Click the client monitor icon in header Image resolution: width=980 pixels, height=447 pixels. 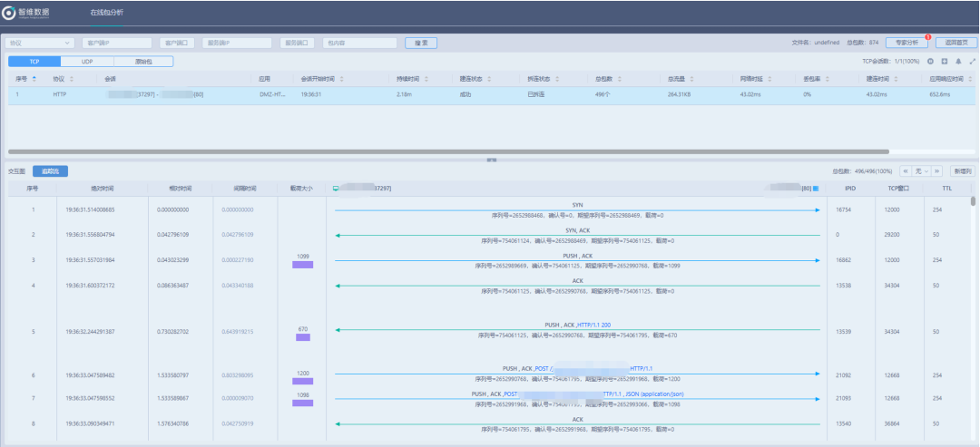coord(336,188)
